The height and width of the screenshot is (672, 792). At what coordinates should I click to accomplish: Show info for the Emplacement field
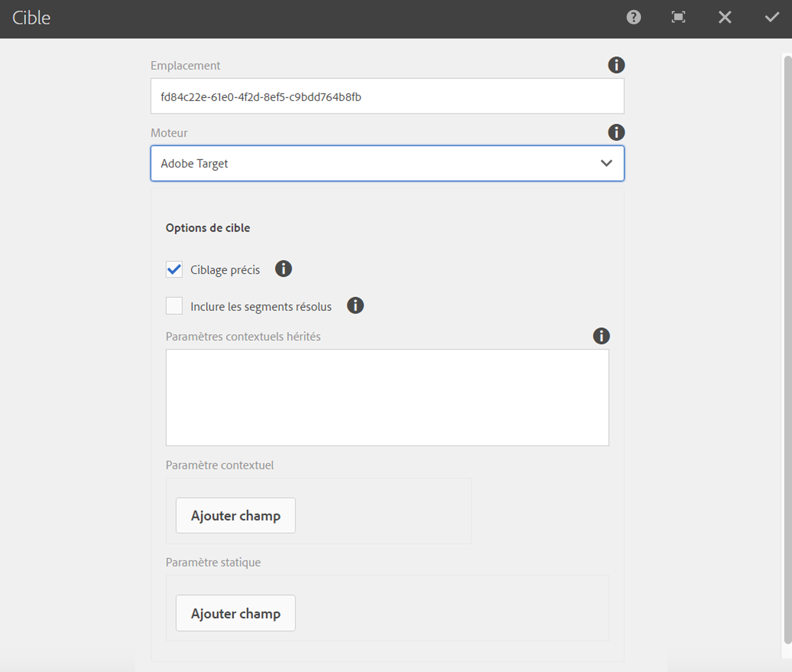click(616, 65)
